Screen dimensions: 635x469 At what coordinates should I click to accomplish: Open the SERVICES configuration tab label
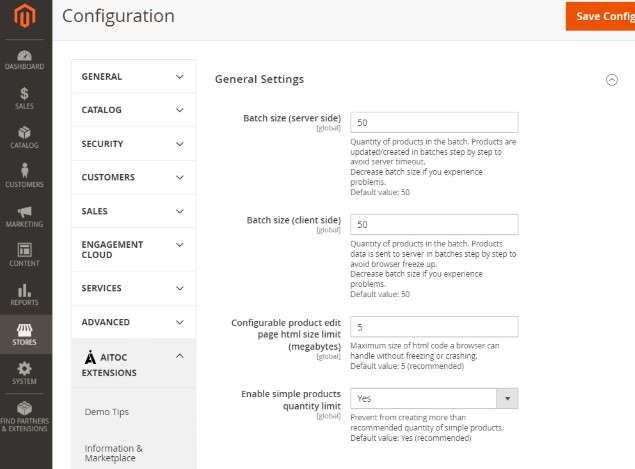coord(101,288)
